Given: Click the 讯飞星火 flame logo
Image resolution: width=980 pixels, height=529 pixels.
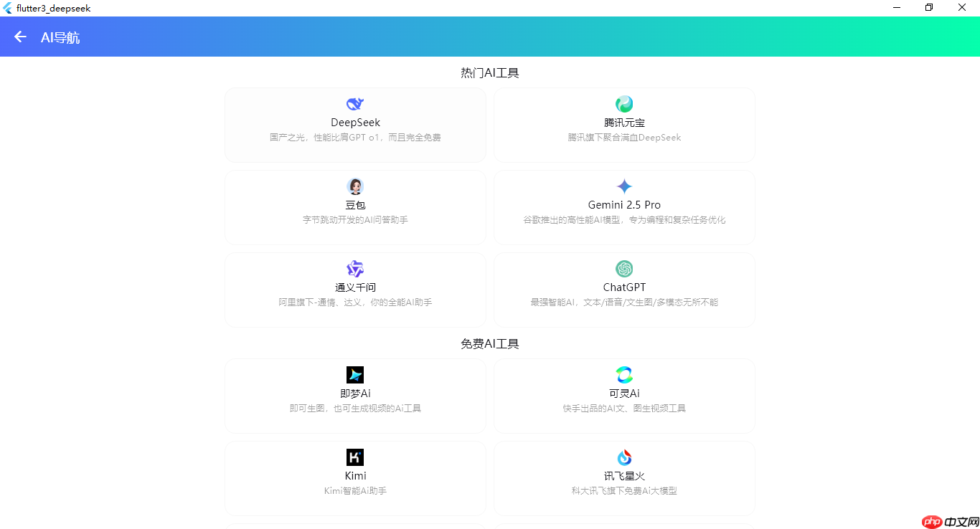Looking at the screenshot, I should click(624, 457).
